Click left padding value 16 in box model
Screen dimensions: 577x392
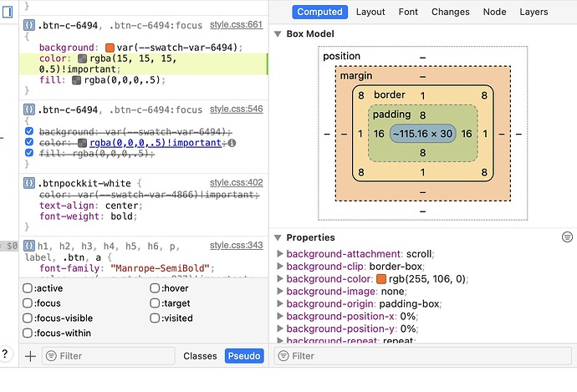[x=379, y=134]
